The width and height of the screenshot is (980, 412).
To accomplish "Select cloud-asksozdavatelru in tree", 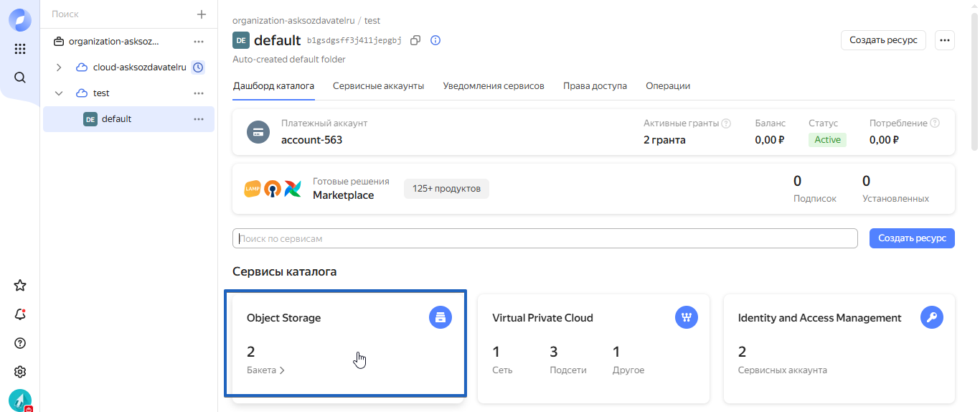I will pos(140,67).
